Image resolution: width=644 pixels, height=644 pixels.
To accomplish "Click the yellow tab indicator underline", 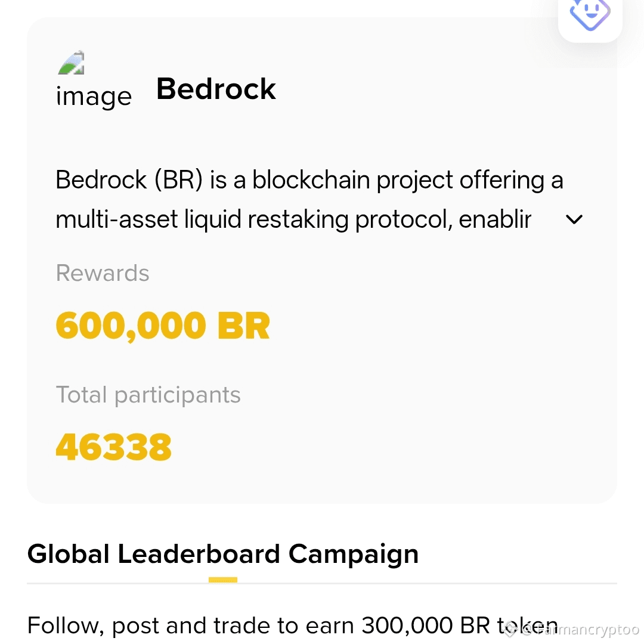I will click(x=222, y=580).
